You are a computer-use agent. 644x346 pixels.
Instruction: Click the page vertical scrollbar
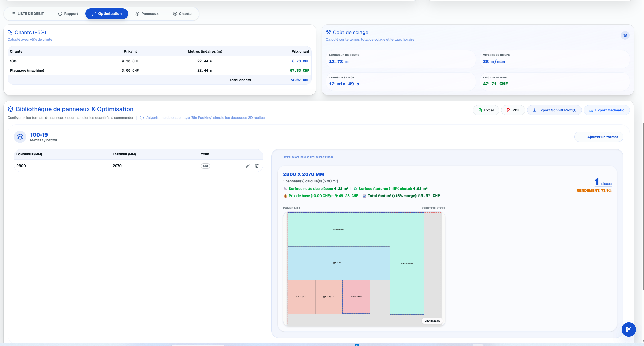(643, 206)
